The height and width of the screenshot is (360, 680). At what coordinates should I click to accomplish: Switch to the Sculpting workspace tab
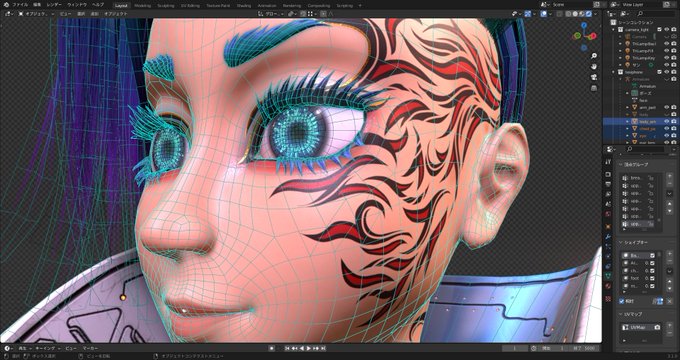click(165, 6)
